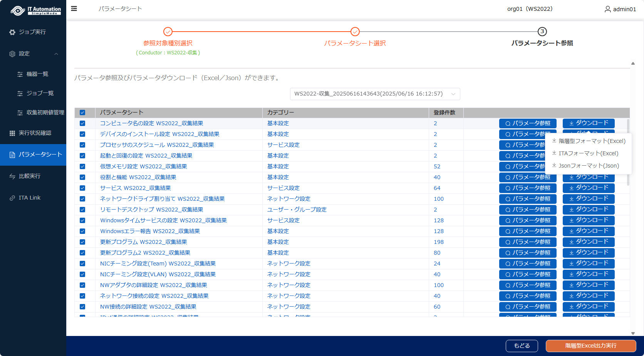Image resolution: width=644 pixels, height=356 pixels.
Task: Click the page scrollbar down arrow
Action: coord(633,333)
